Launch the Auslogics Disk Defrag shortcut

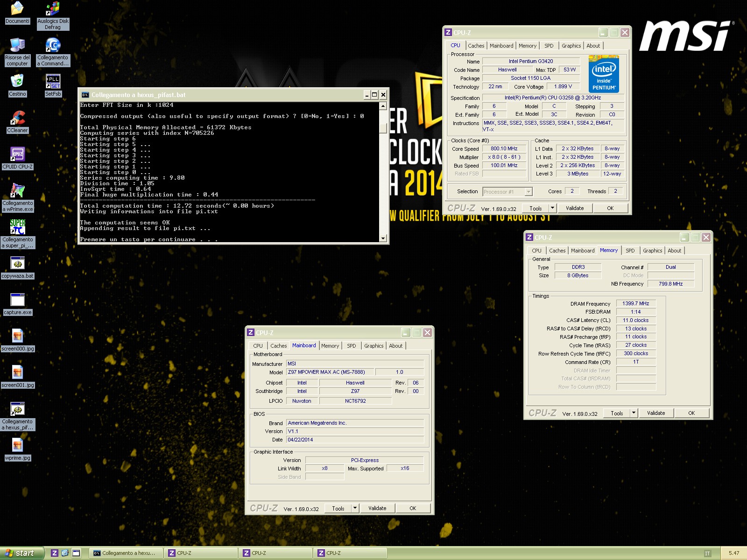53,8
